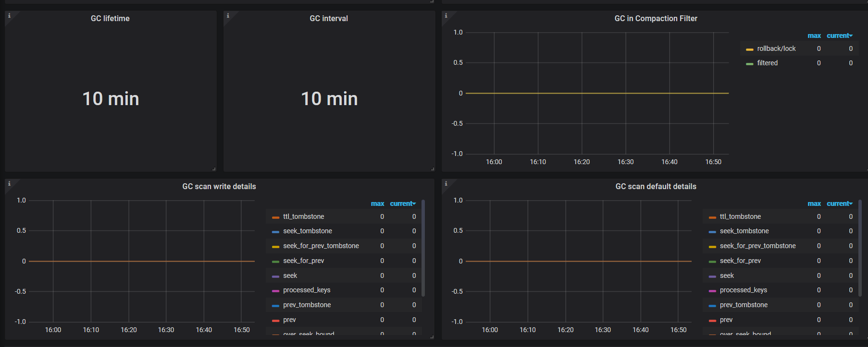Toggle filtered series in Compaction Filter legend
868x347 pixels.
coord(767,63)
